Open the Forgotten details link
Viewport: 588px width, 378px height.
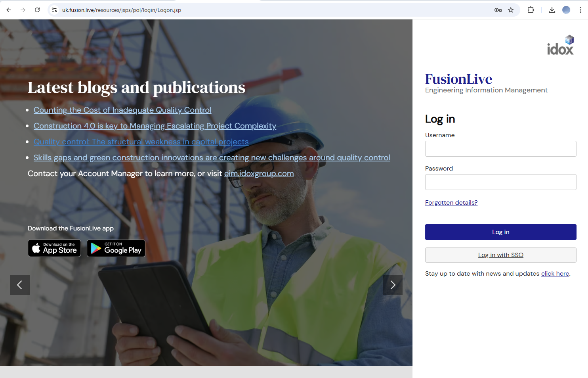[x=451, y=202]
